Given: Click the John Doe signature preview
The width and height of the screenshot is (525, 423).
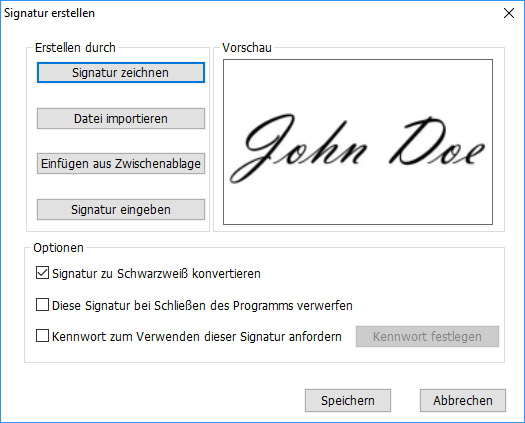Looking at the screenshot, I should 358,142.
